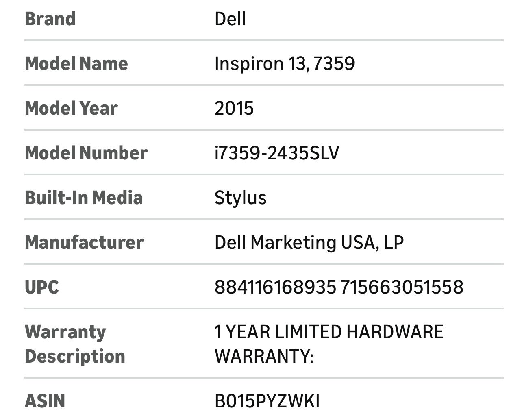Screen dimensions: 522x420
Task: Select the Stylus value
Action: coord(241,198)
